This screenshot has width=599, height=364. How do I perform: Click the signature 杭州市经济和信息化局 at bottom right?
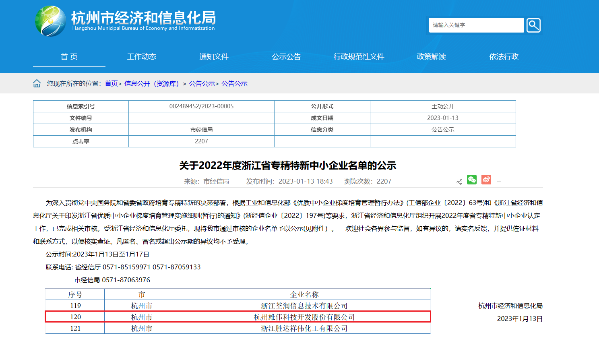pyautogui.click(x=510, y=306)
